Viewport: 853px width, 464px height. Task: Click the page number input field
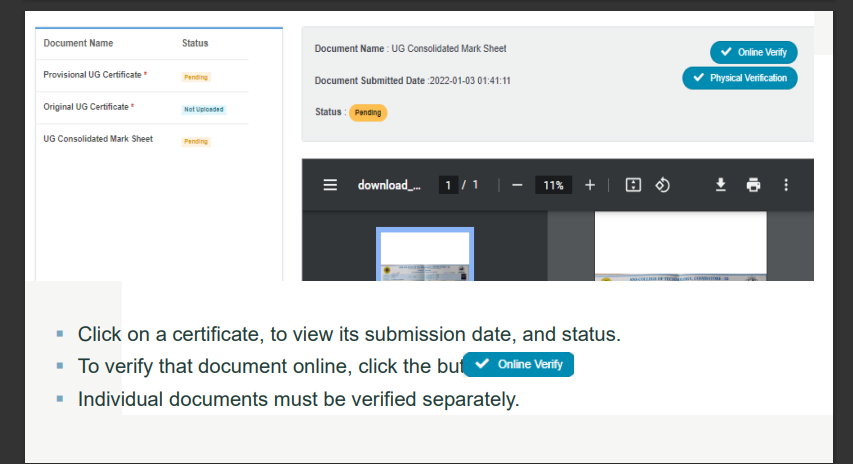pyautogui.click(x=449, y=185)
